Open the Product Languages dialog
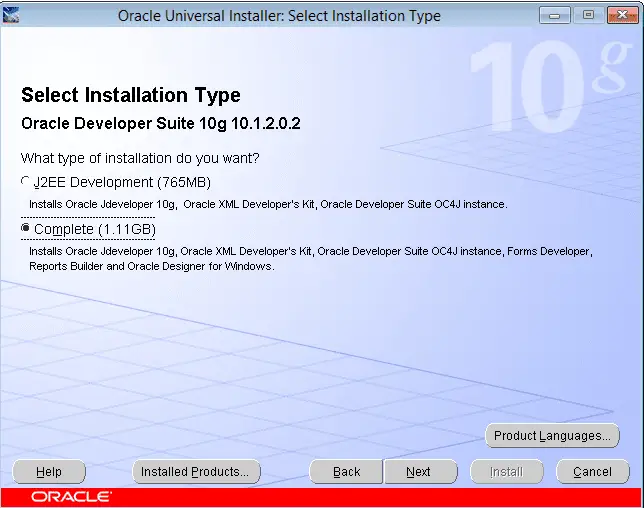Image resolution: width=644 pixels, height=508 pixels. [552, 436]
